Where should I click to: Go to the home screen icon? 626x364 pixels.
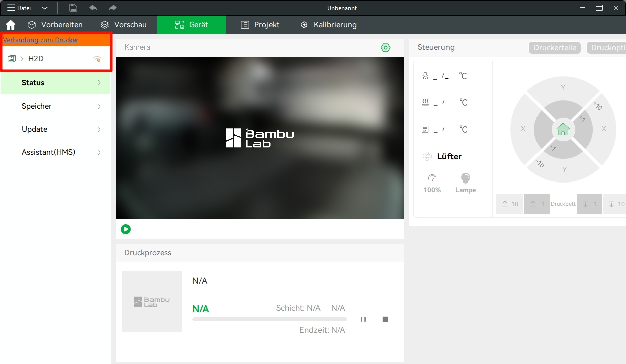pyautogui.click(x=10, y=25)
